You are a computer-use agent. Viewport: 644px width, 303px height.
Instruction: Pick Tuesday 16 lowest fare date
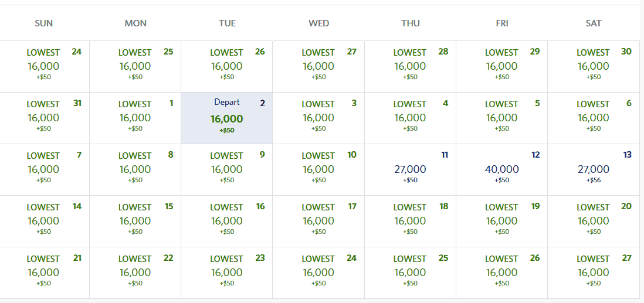227,222
